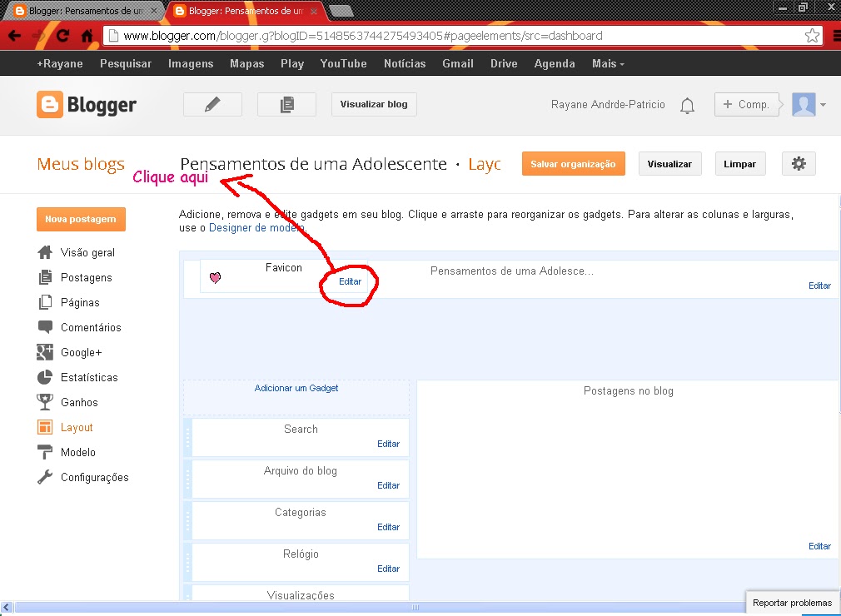Edit the Search gadget
Screen dimensions: 841x616
pos(388,444)
